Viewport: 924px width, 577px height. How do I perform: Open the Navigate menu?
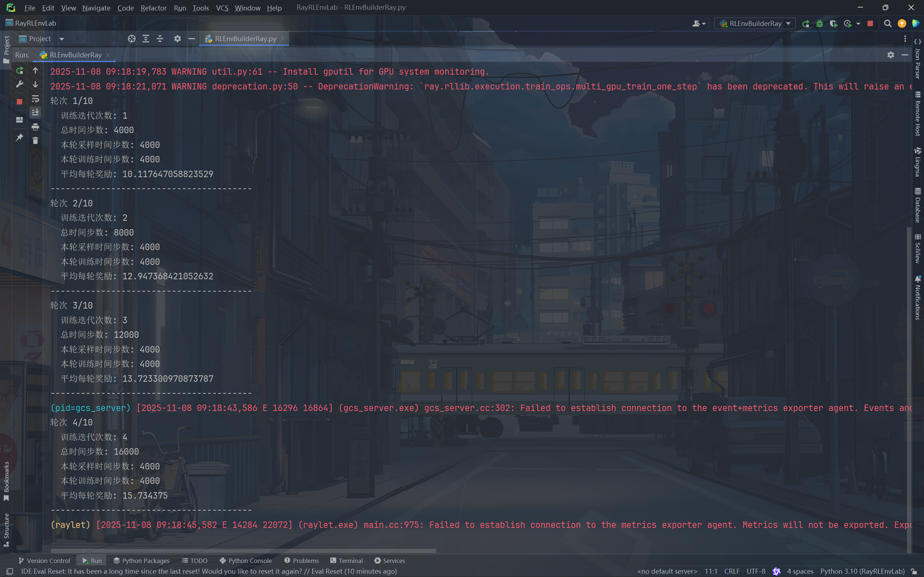pyautogui.click(x=96, y=8)
